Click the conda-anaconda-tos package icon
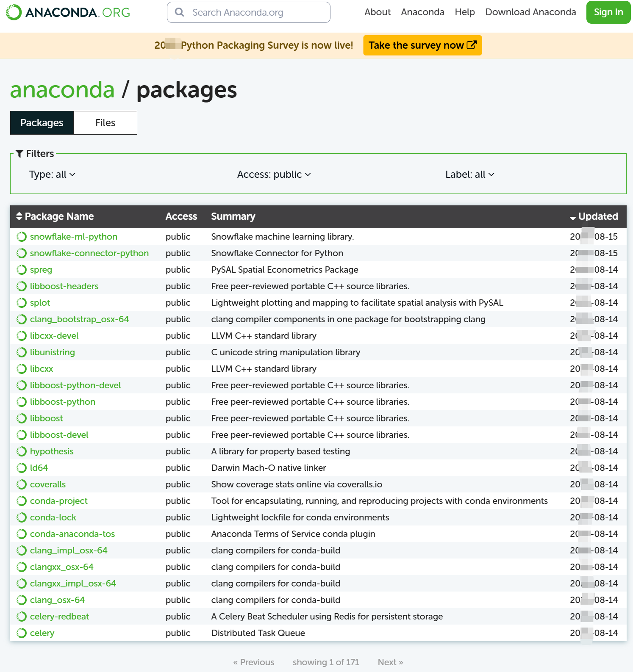Image resolution: width=633 pixels, height=672 pixels. point(22,534)
